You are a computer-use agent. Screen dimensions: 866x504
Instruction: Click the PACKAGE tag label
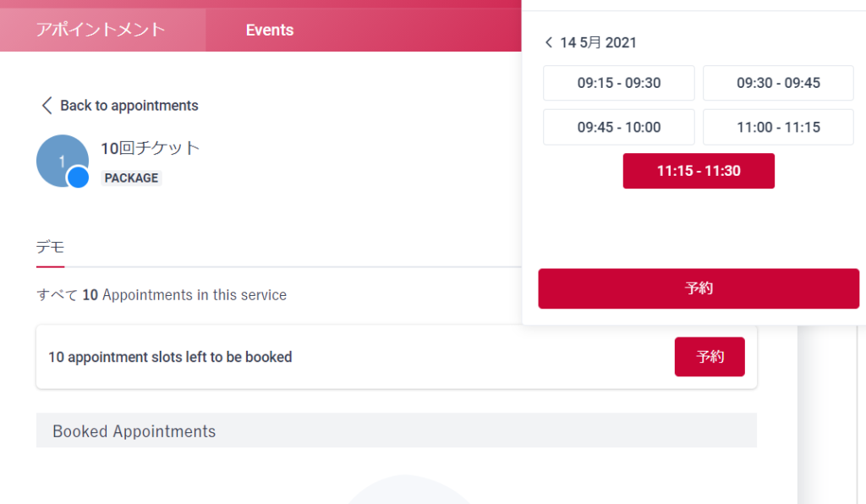tap(131, 178)
